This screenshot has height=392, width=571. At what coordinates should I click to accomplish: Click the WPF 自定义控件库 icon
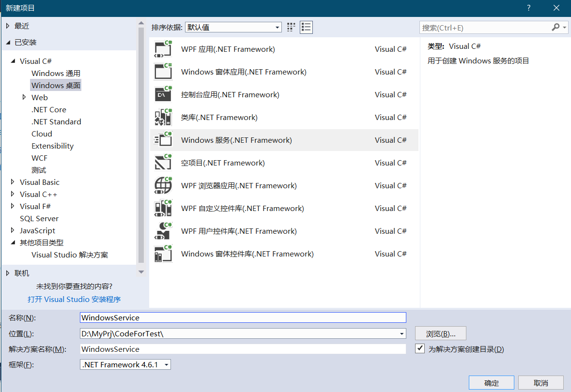coord(163,208)
